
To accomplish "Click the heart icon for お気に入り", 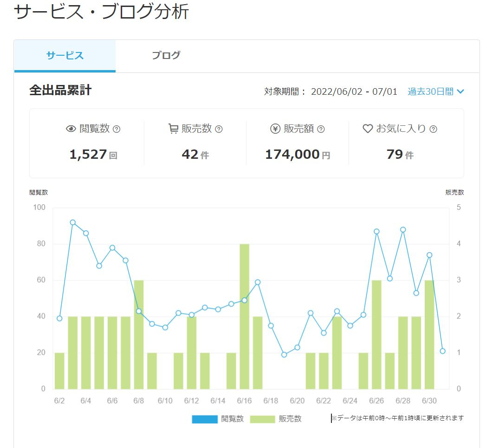I will tap(368, 129).
